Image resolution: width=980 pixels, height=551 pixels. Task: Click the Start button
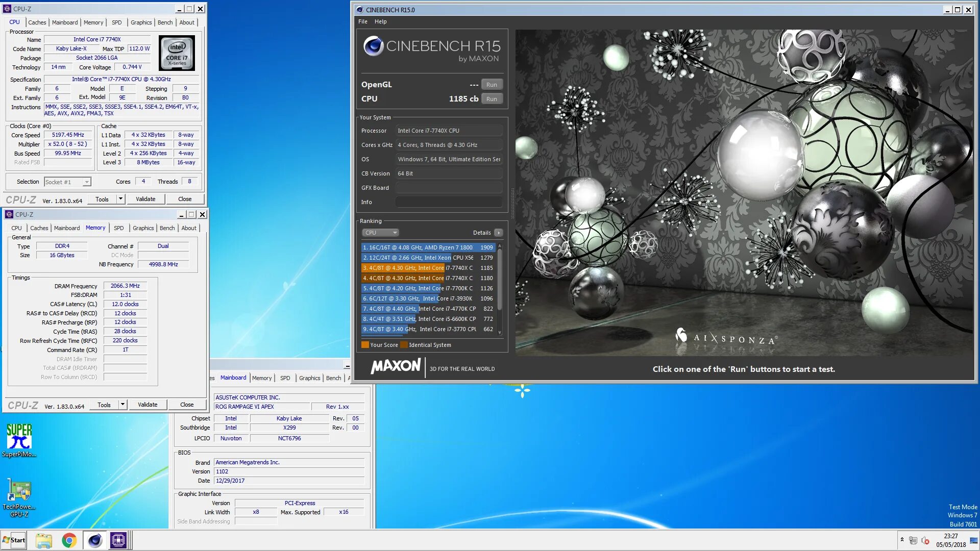tap(14, 540)
